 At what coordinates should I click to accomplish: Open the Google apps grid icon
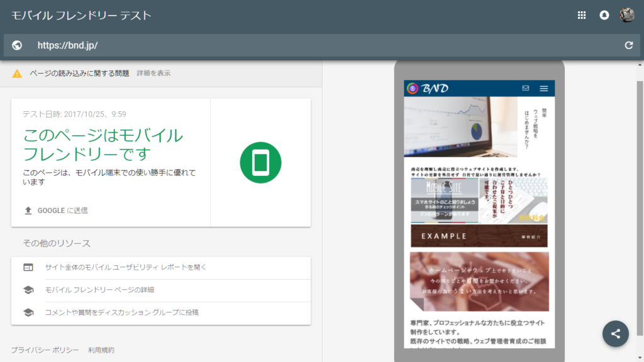(582, 16)
